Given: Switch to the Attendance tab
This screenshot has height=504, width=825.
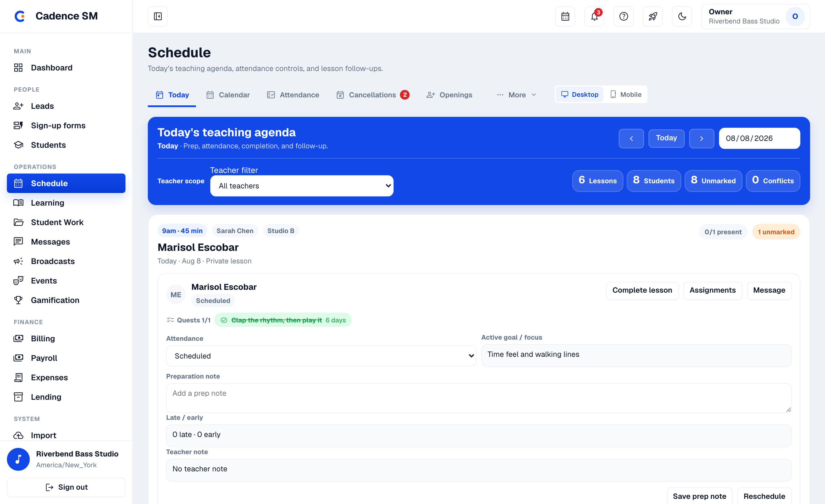Looking at the screenshot, I should coord(293,95).
